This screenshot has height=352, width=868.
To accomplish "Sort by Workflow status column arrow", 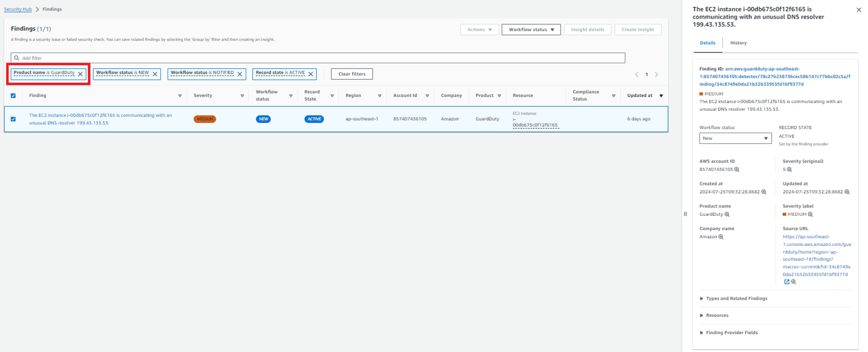I will click(x=291, y=96).
